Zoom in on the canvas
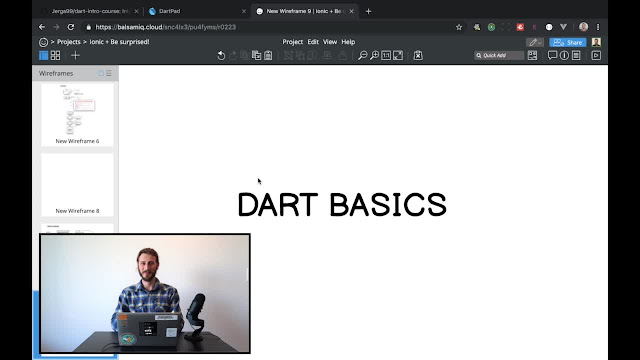The height and width of the screenshot is (360, 640). tap(374, 56)
